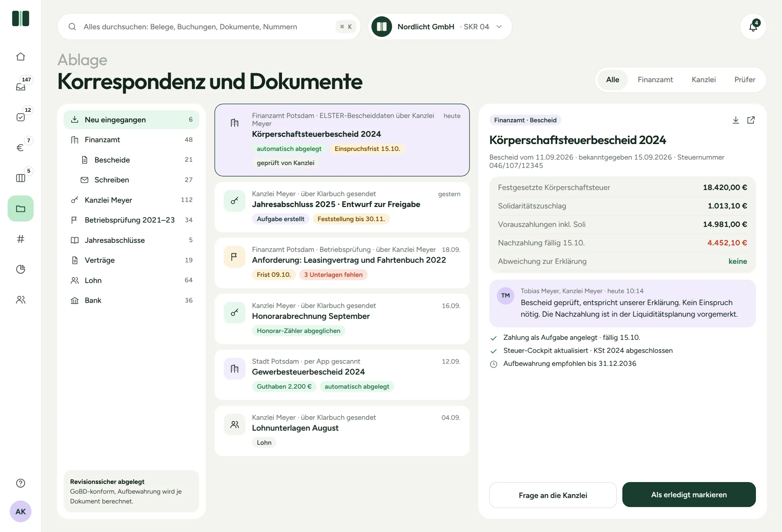Click the Revisionssicher abgelegt info box
Viewport: 782px width, 532px height.
tap(131, 491)
